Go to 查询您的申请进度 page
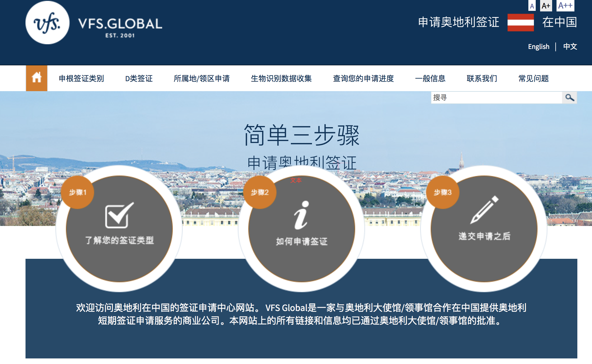The image size is (592, 364). (363, 79)
